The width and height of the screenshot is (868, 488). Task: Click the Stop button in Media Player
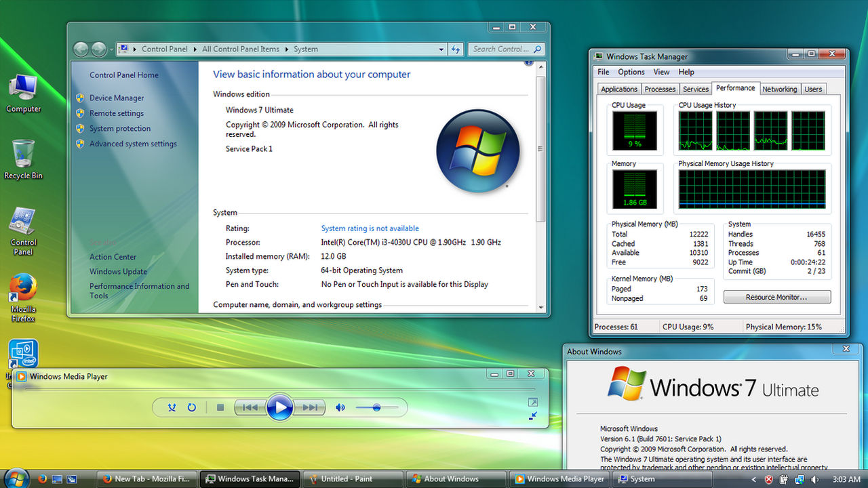220,407
